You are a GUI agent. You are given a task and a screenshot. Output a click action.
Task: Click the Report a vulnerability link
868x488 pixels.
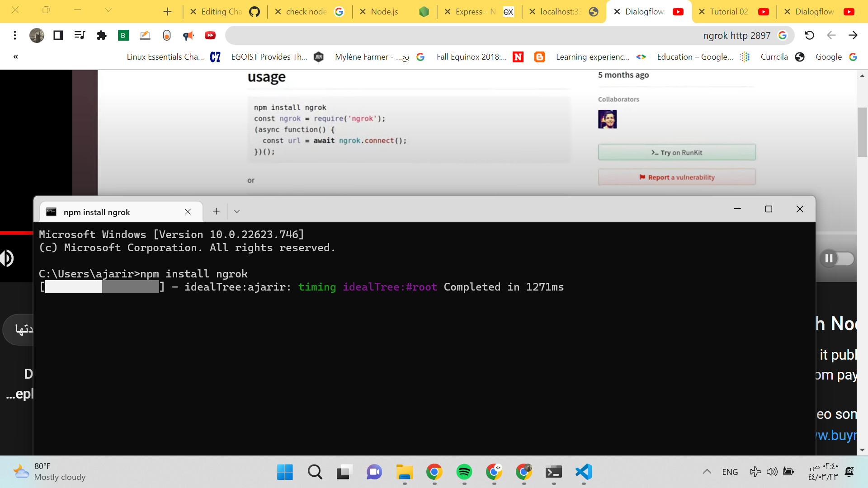pyautogui.click(x=677, y=177)
